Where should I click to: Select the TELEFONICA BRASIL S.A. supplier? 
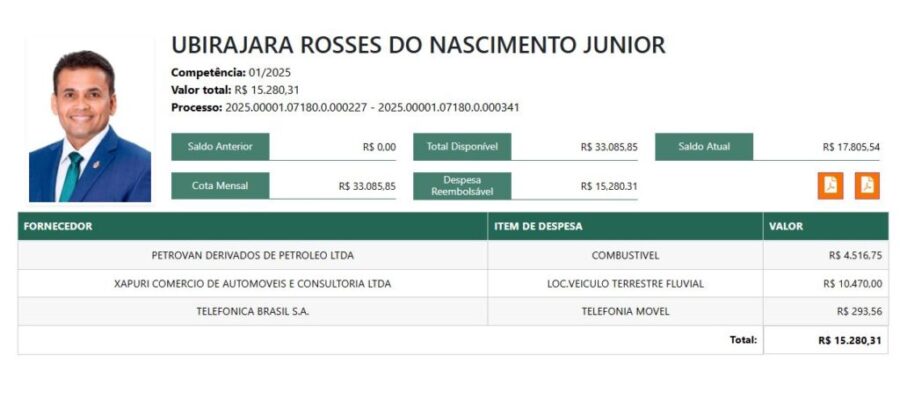pos(252,311)
